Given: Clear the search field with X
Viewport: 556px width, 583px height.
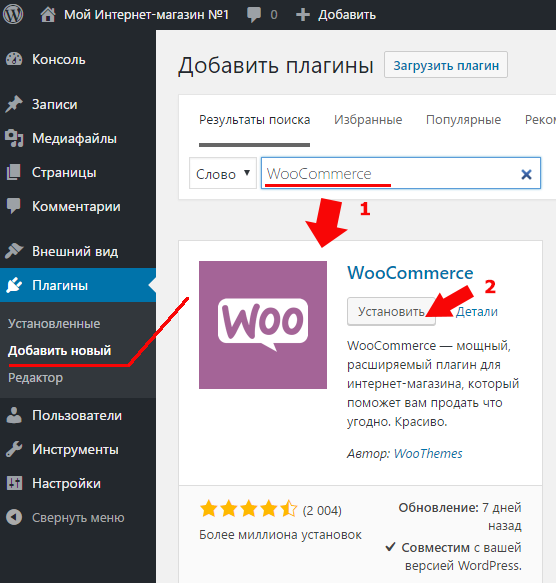Looking at the screenshot, I should 526,174.
